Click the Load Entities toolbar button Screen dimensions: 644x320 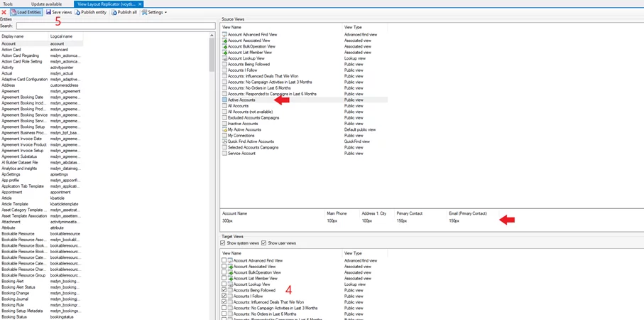tap(26, 12)
